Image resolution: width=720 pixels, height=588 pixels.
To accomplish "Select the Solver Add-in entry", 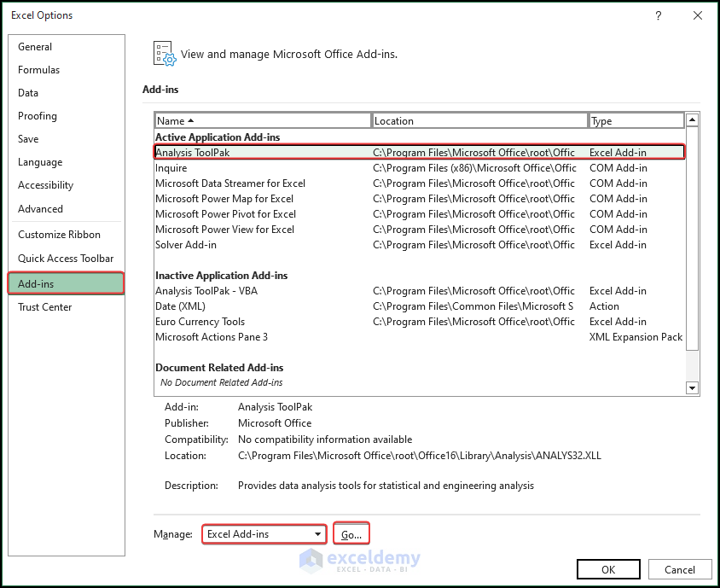I will (256, 244).
